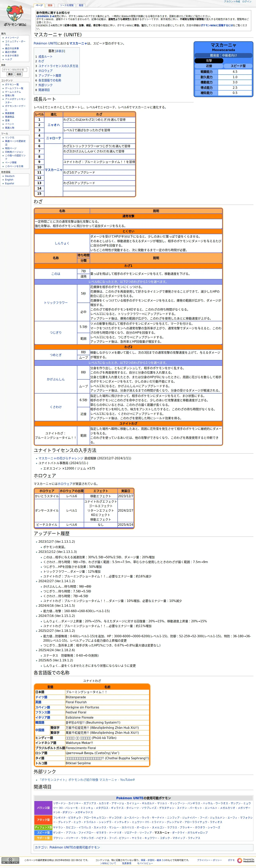This screenshot has height=868, width=256.
Task: Jump to contents entry 5 アップデート履歴
Action: pyautogui.click(x=48, y=75)
